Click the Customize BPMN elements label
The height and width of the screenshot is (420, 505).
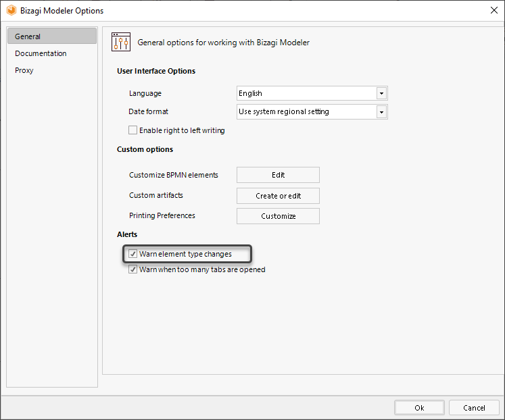174,175
